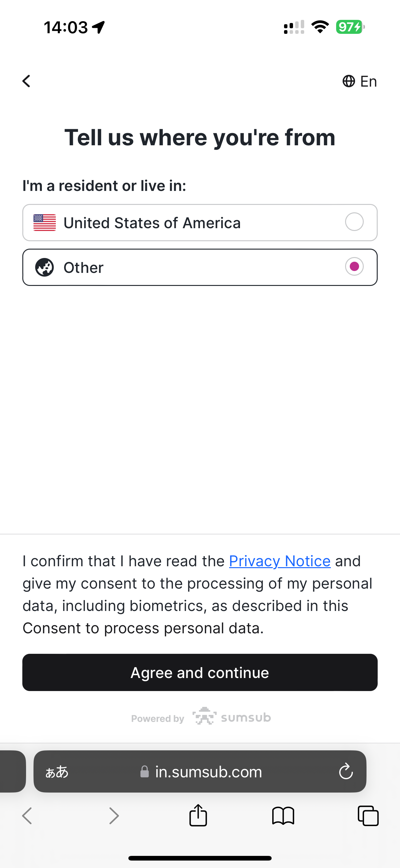The image size is (400, 868).
Task: Click the United States flag icon
Action: (45, 222)
